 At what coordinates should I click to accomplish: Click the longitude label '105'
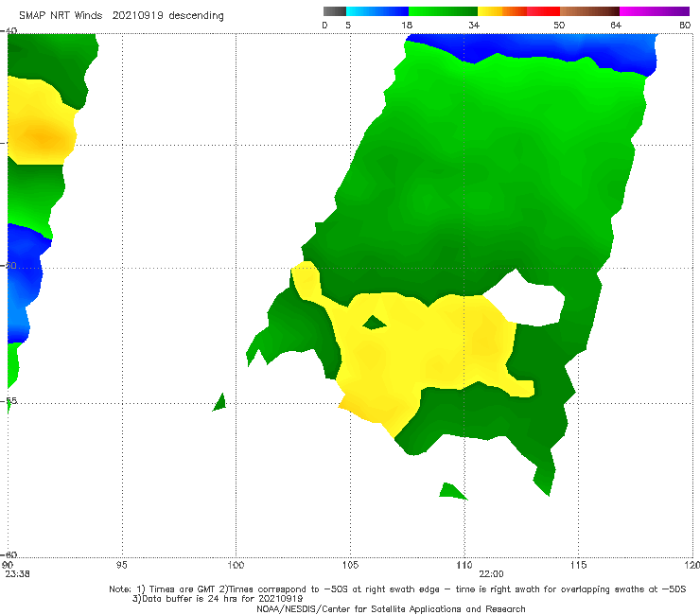pyautogui.click(x=350, y=565)
